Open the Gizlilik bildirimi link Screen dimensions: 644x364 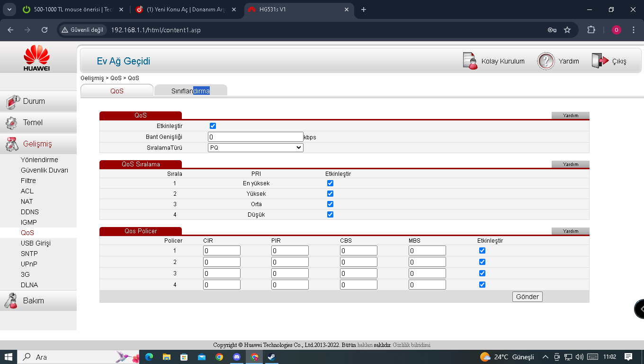pos(411,345)
